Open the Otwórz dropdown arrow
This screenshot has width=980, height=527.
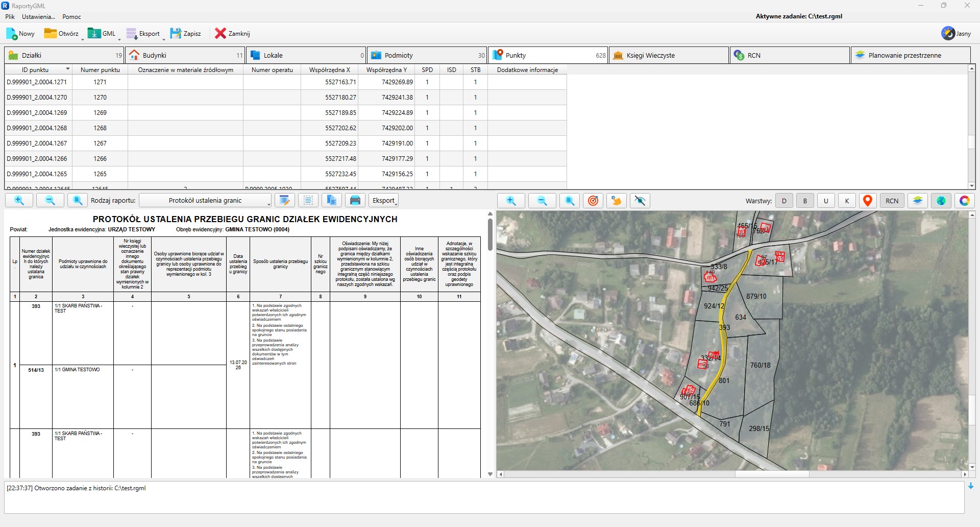82,39
